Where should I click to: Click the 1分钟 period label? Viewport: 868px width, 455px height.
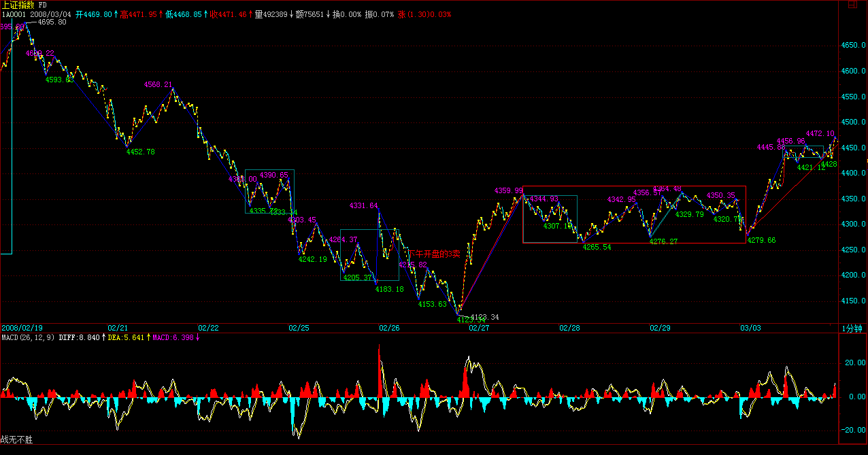pos(853,328)
